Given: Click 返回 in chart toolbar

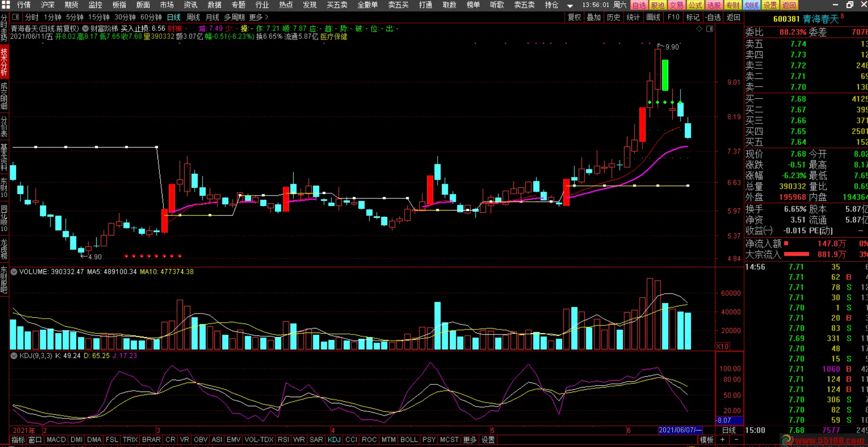Looking at the screenshot, I should tap(734, 17).
